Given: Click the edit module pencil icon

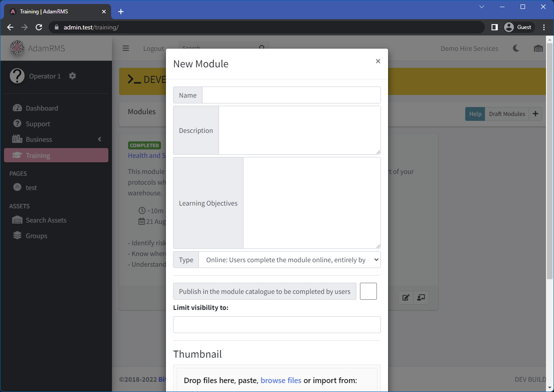Looking at the screenshot, I should pos(406,297).
